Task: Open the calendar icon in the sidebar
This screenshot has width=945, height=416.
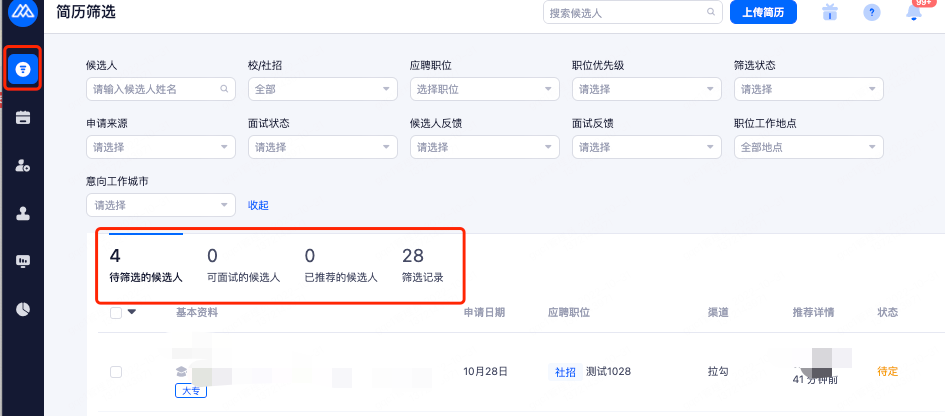Action: pos(22,117)
